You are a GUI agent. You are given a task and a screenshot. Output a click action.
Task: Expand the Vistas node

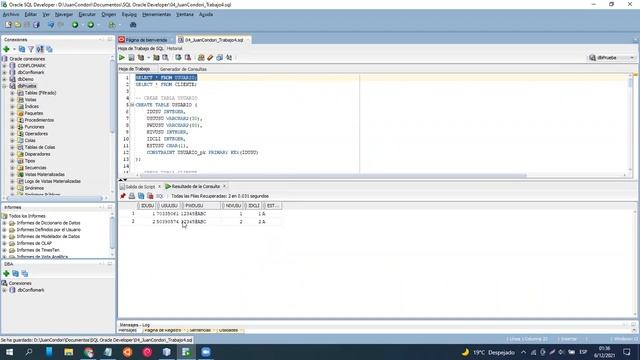(x=12, y=100)
